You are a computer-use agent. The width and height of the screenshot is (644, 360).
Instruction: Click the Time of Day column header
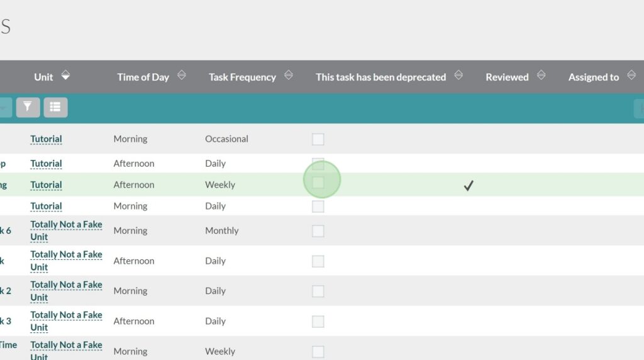tap(143, 77)
